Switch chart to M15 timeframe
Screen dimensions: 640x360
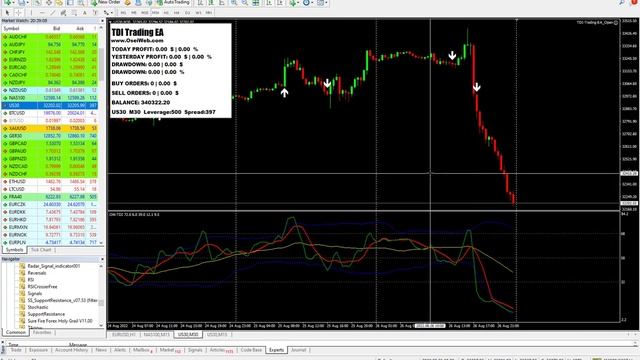click(144, 13)
